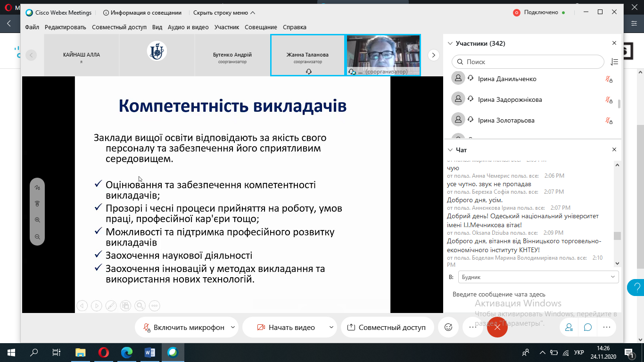644x362 pixels.
Task: Click the Подключено connection status
Action: coord(538,13)
